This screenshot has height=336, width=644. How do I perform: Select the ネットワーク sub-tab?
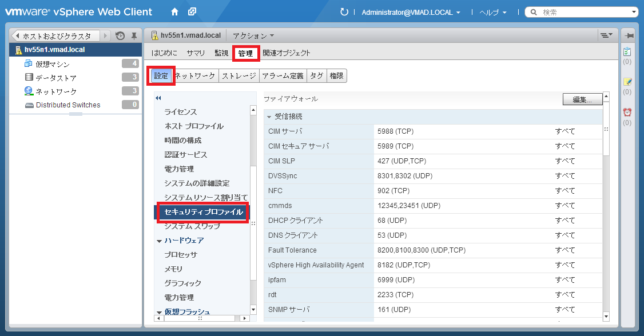195,76
